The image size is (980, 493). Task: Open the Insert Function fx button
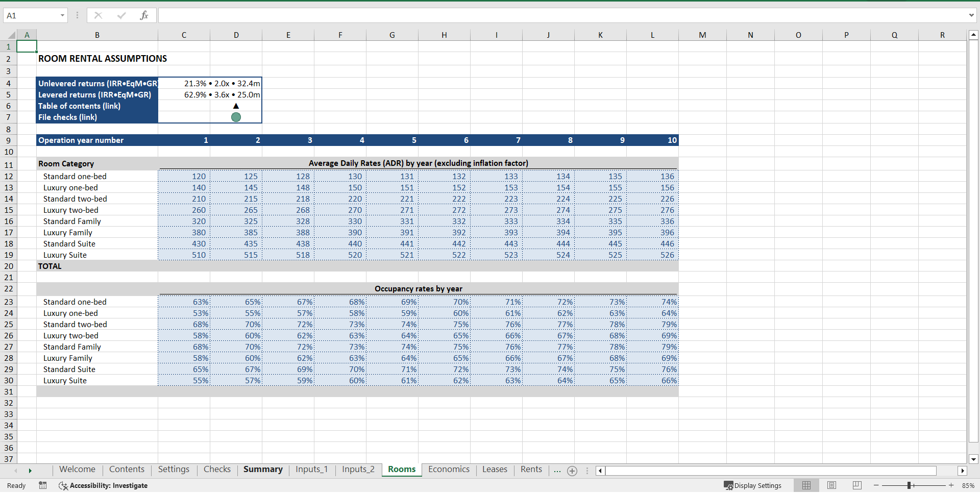click(x=144, y=15)
